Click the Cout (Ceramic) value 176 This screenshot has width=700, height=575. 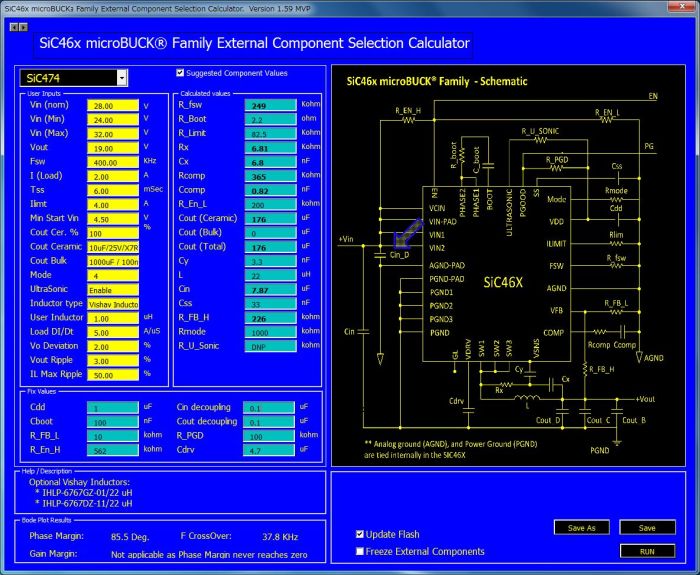(x=271, y=219)
